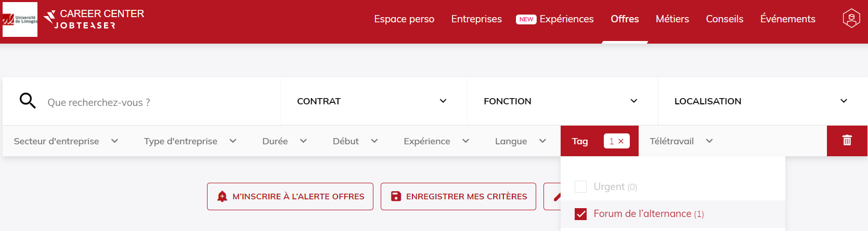868x231 pixels.
Task: Go to the Entreprises menu item
Action: 476,19
